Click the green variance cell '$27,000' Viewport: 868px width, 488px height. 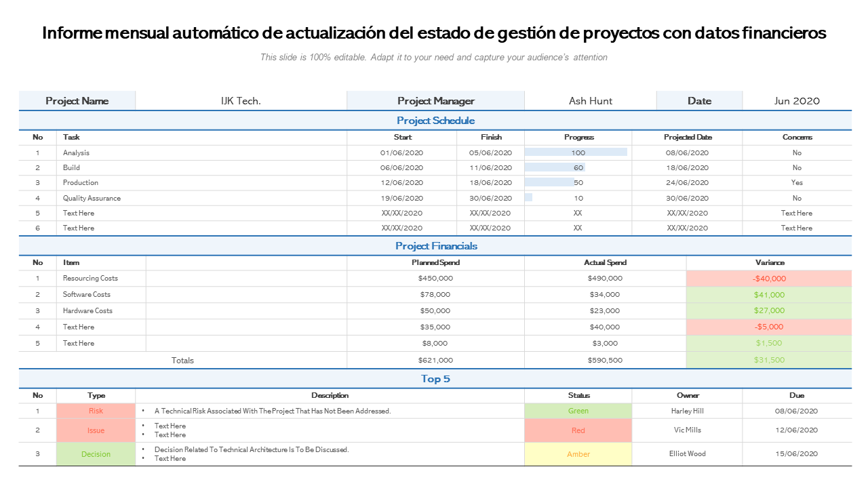(x=769, y=311)
